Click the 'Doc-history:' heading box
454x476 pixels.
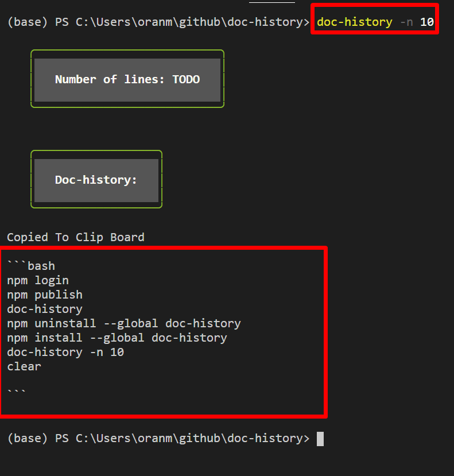coord(96,179)
